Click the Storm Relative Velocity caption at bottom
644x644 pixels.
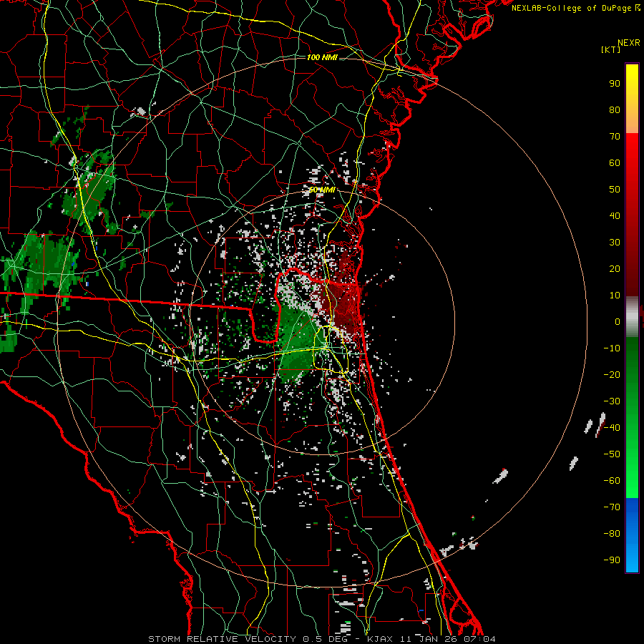pyautogui.click(x=321, y=639)
